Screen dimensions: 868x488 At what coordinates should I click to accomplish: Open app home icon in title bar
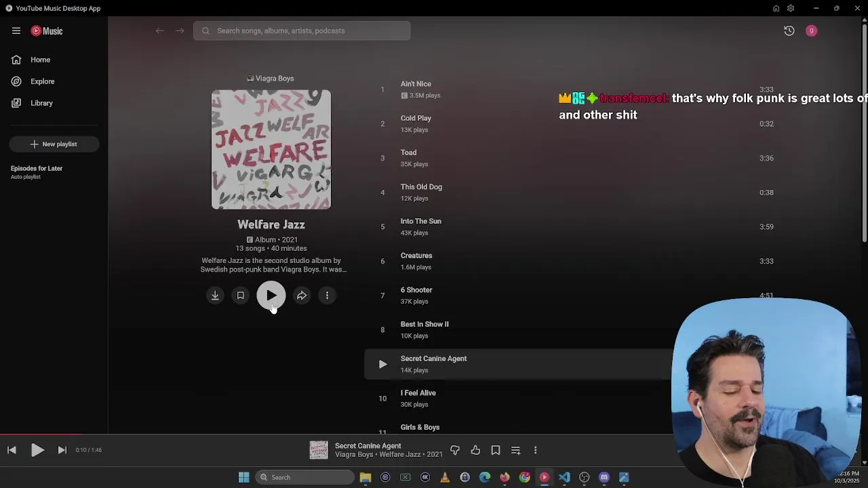(776, 8)
